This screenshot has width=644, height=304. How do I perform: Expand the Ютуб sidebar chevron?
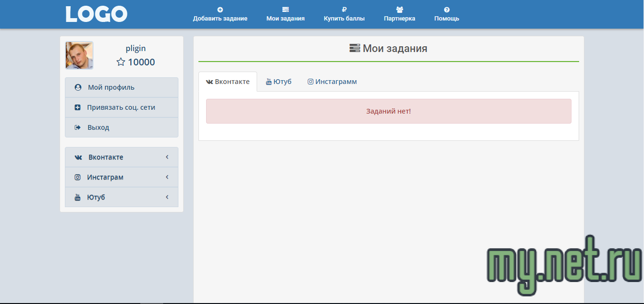click(167, 197)
